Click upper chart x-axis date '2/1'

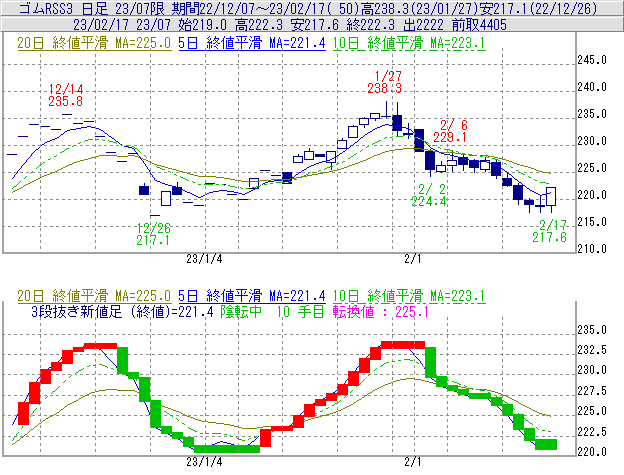pyautogui.click(x=412, y=259)
